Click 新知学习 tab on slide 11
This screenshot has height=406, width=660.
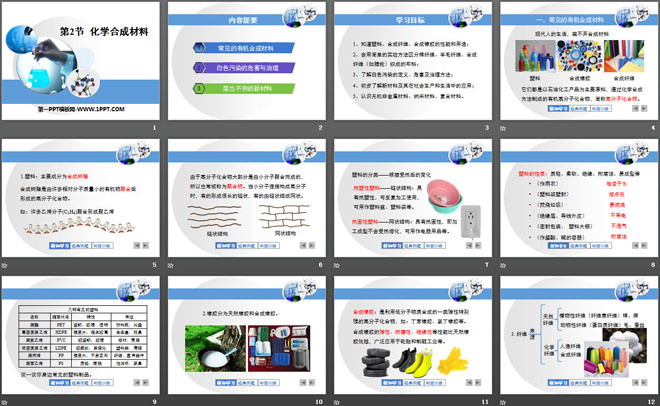[x=391, y=383]
